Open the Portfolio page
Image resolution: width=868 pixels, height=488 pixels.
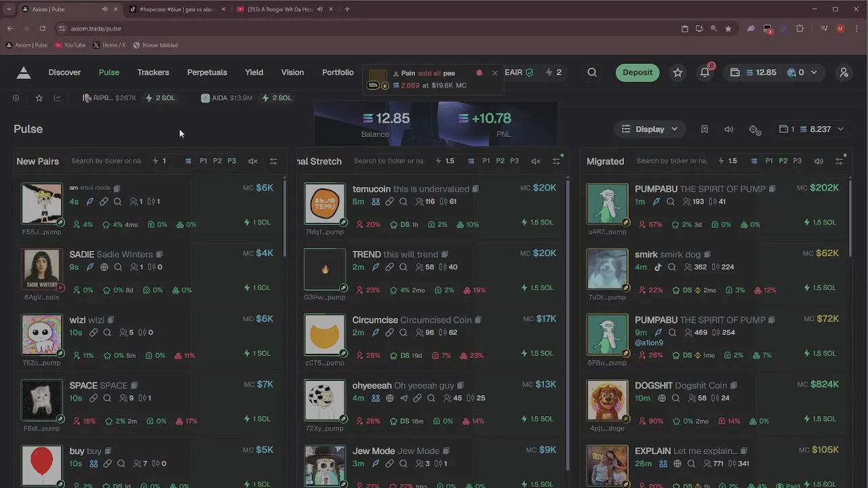[x=338, y=73]
